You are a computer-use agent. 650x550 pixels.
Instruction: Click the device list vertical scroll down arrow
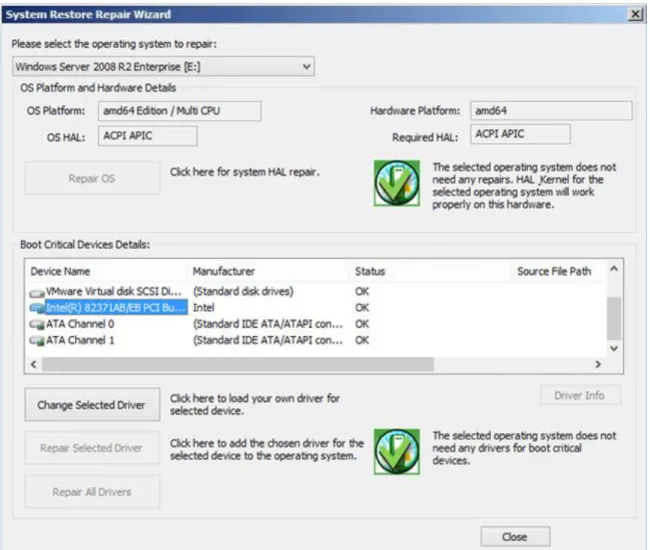[614, 349]
